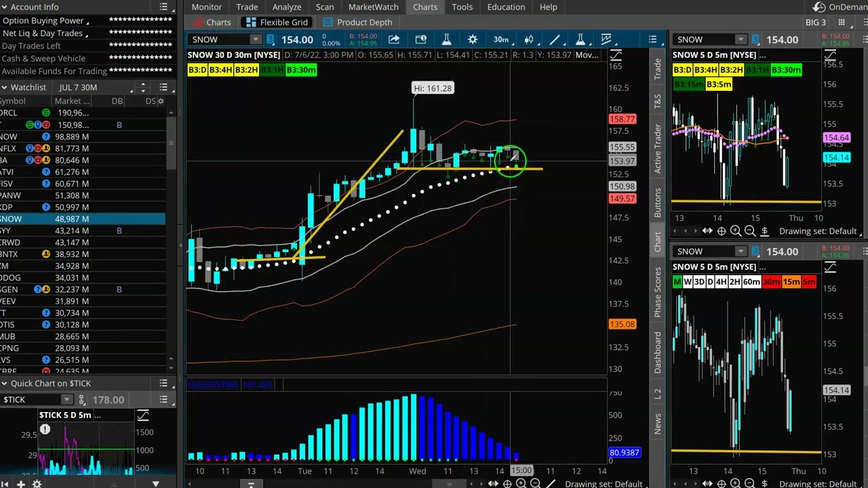Open the Trade tab
The height and width of the screenshot is (488, 868).
pyautogui.click(x=247, y=7)
